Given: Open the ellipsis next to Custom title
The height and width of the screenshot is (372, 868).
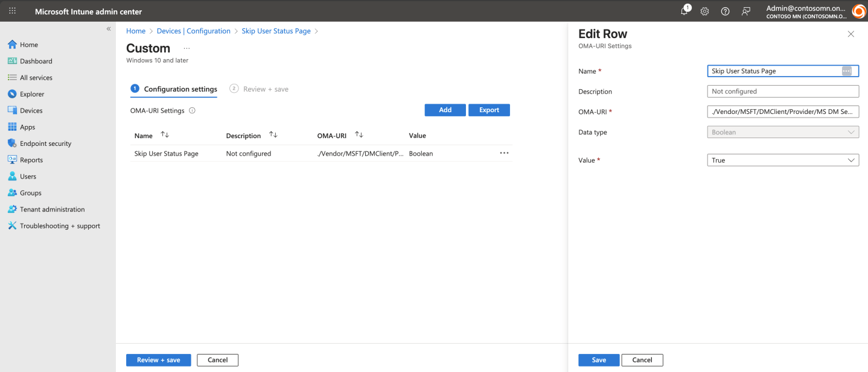Looking at the screenshot, I should point(187,48).
